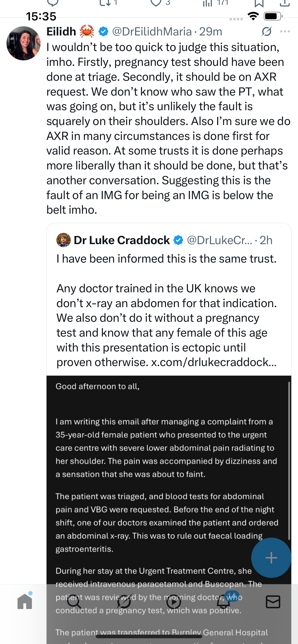Bookmark the post above
298x644 pixels.
point(259,3)
